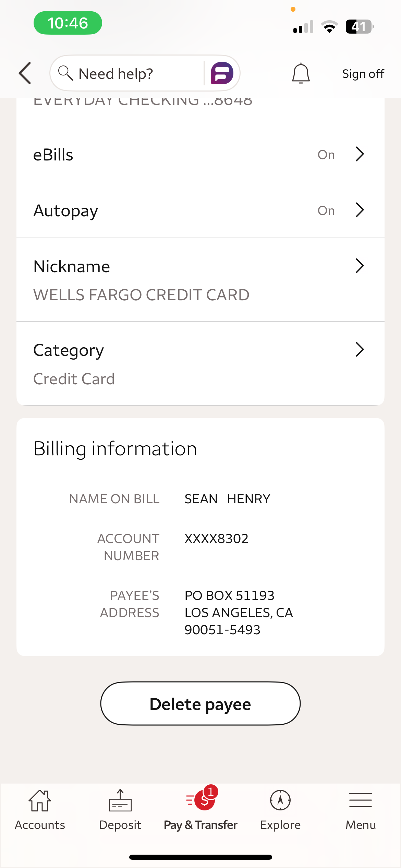Viewport: 401px width, 868px height.
Task: Open notifications bell icon
Action: click(x=301, y=73)
